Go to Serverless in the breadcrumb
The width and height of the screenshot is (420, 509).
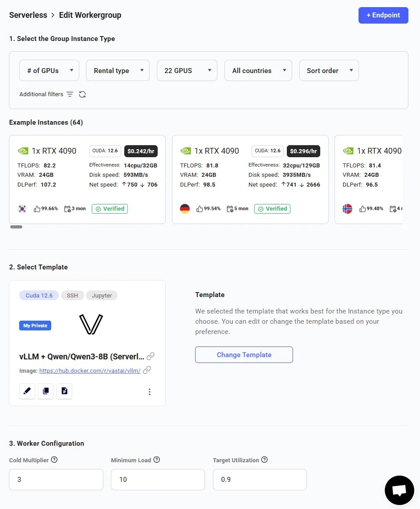click(x=28, y=15)
